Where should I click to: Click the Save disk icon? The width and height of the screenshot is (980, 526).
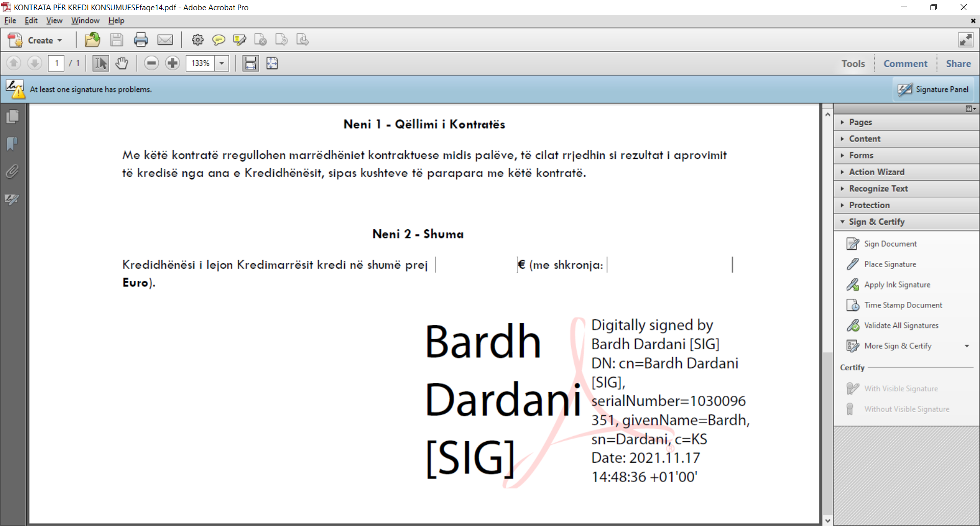(117, 40)
